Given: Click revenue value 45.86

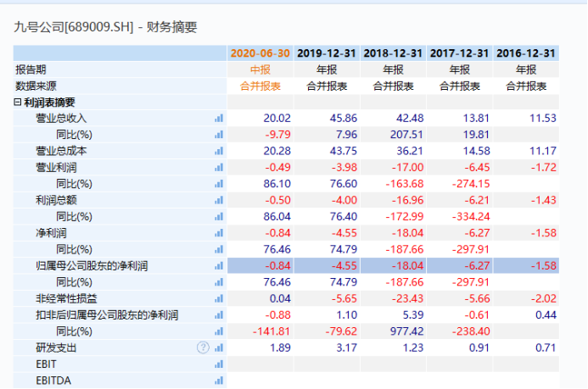Looking at the screenshot, I should pyautogui.click(x=343, y=119).
